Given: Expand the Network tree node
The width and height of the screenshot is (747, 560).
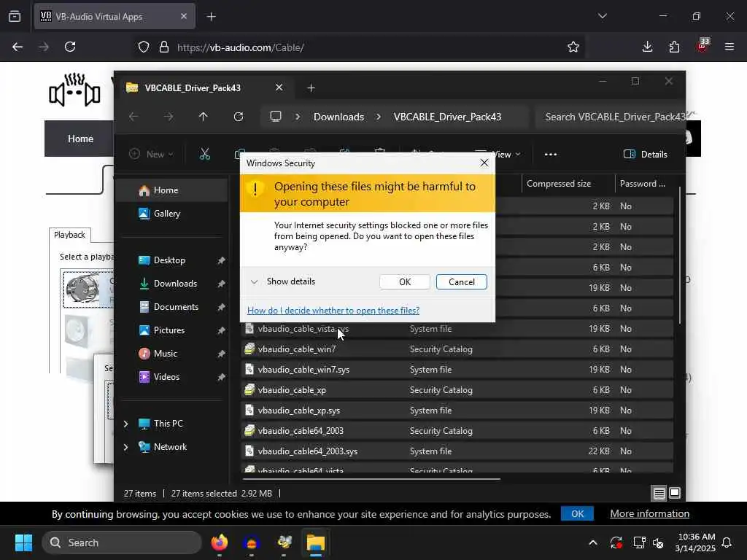Looking at the screenshot, I should (x=125, y=447).
